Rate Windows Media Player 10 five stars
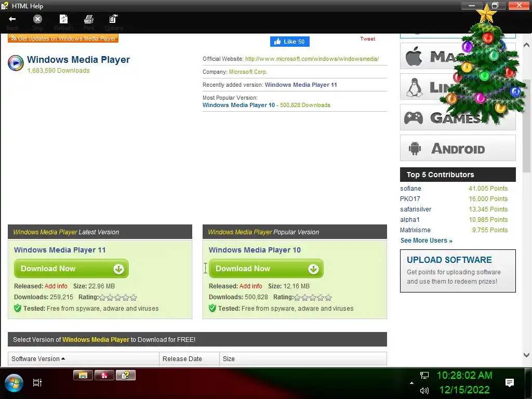Image resolution: width=532 pixels, height=399 pixels. [x=328, y=298]
